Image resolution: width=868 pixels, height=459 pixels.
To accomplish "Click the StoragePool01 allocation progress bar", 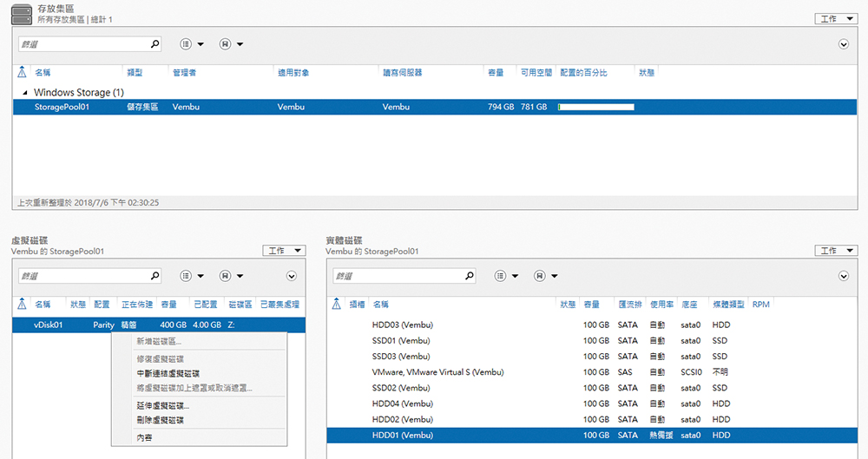I will coord(596,107).
